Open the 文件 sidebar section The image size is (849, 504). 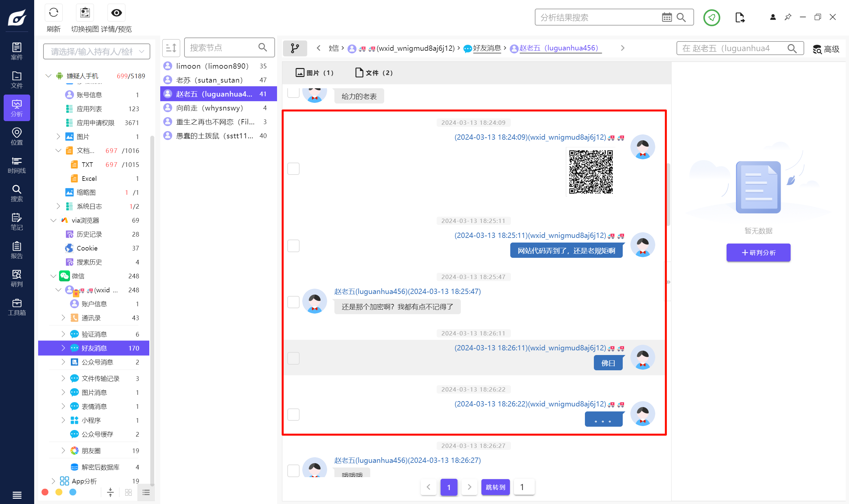(17, 80)
